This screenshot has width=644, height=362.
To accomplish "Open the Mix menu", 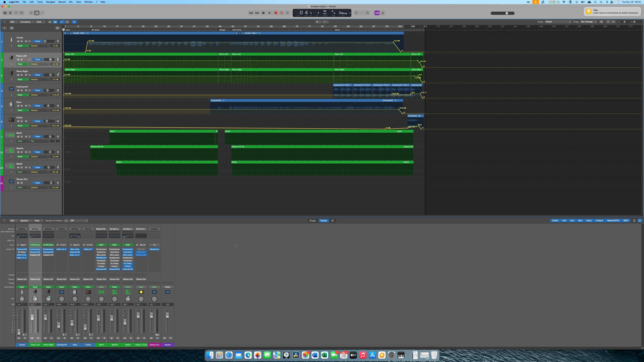I will (71, 2).
